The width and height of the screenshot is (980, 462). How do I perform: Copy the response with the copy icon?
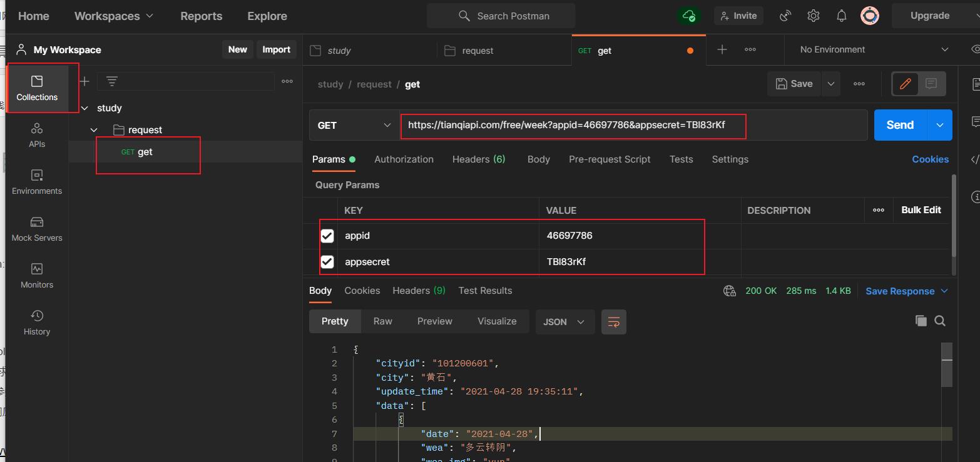921,321
